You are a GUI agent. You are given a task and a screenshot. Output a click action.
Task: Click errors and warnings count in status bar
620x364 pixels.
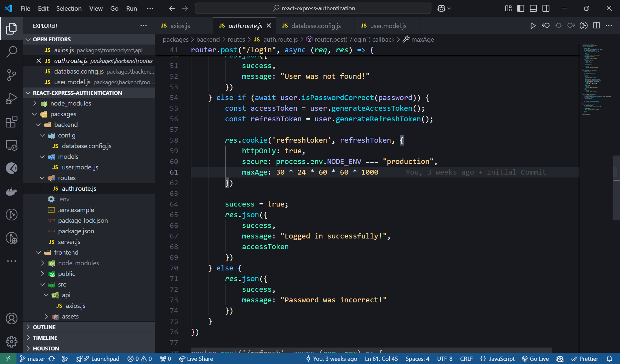click(139, 359)
